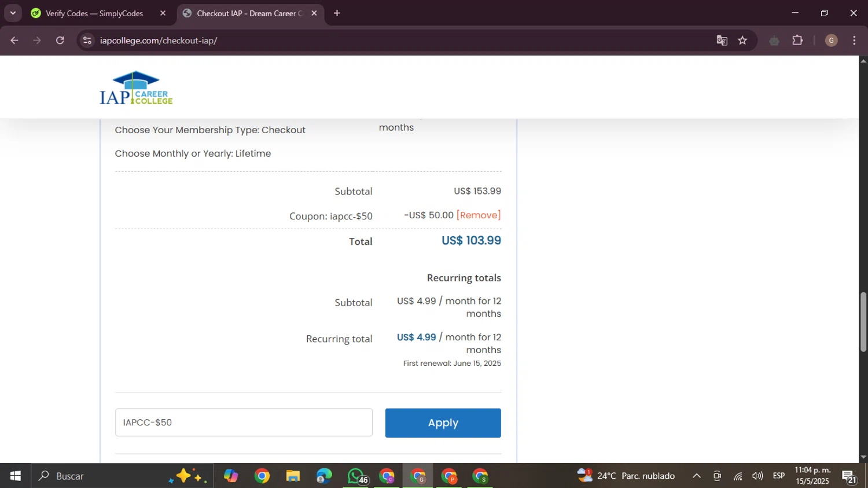This screenshot has width=868, height=488.
Task: Bookmark this page with the star
Action: [x=742, y=41]
